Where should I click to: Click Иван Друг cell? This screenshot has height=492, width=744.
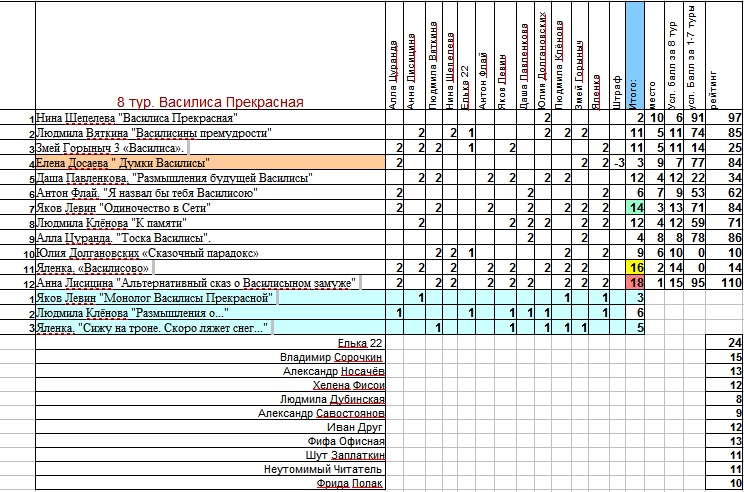click(x=210, y=427)
